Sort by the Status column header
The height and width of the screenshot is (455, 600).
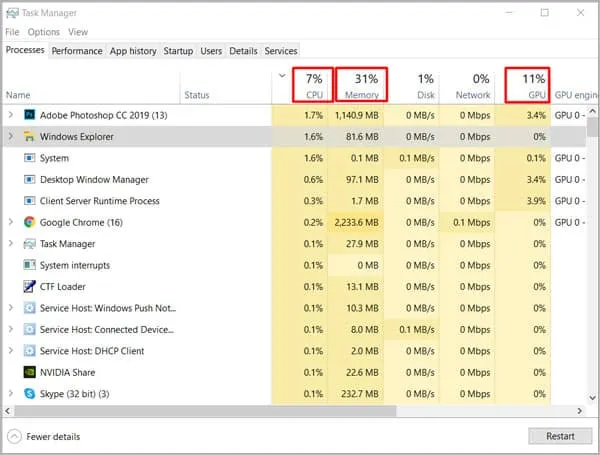pyautogui.click(x=197, y=95)
